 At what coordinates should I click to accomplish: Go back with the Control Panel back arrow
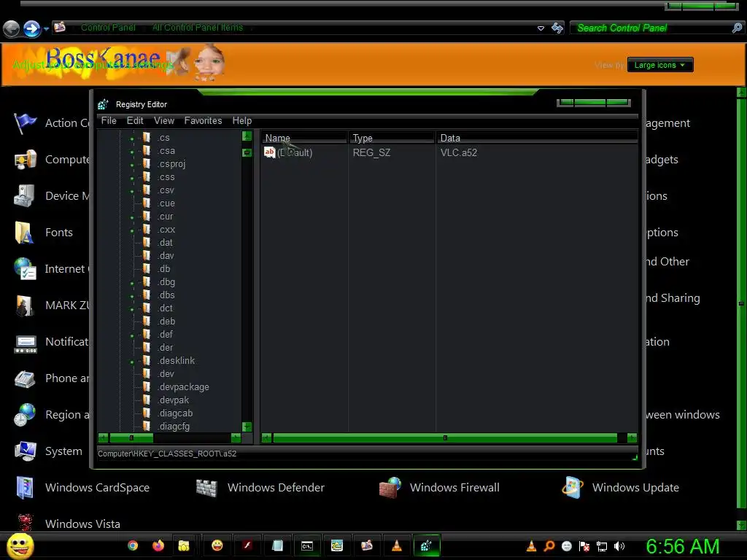(12, 29)
